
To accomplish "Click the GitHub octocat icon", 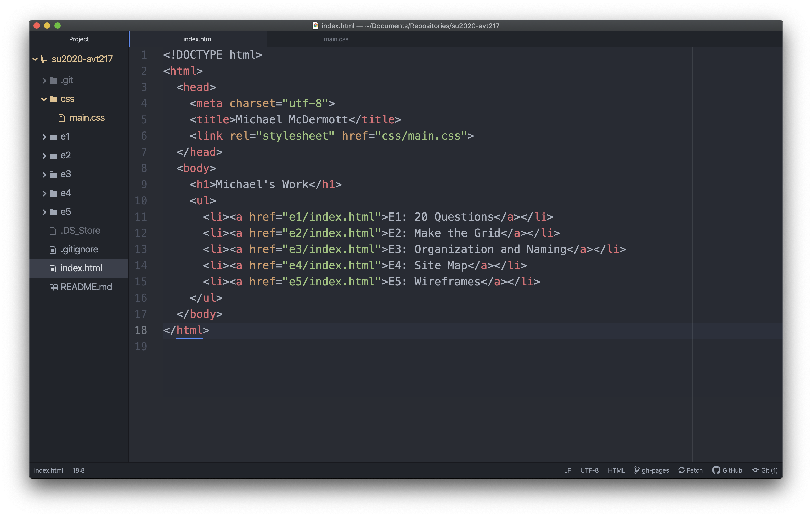I will (x=716, y=470).
